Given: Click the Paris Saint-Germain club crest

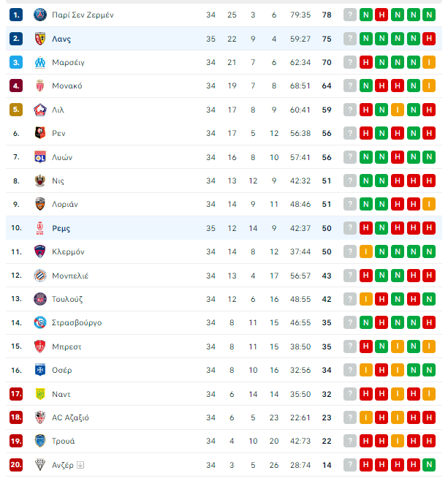Looking at the screenshot, I should pos(40,15).
